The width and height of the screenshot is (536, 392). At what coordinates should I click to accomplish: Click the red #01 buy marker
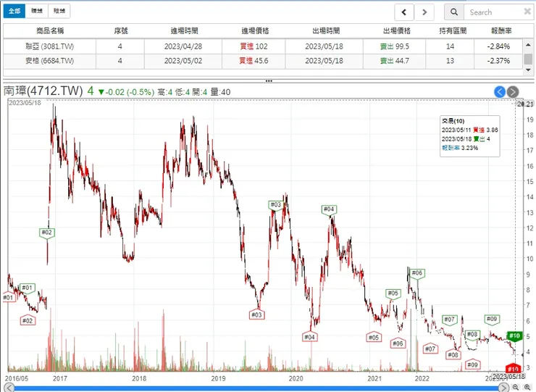coord(8,297)
